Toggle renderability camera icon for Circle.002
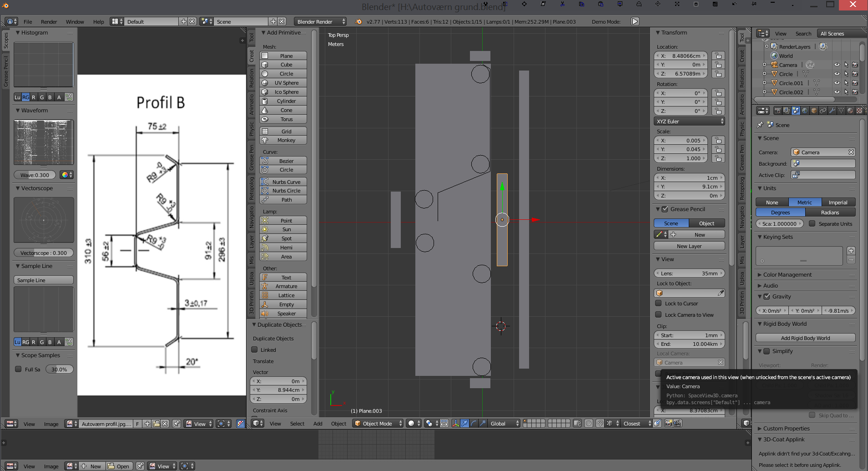Image resolution: width=868 pixels, height=471 pixels. [855, 92]
